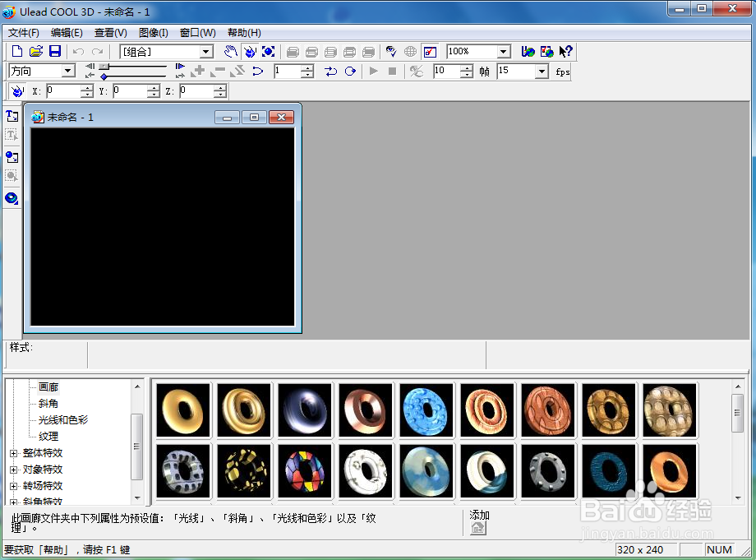Select the Move object hand tool
This screenshot has height=560, width=756.
point(231,52)
